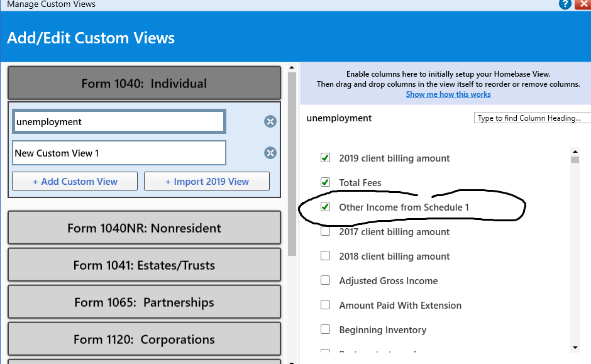
Task: Check the Adjusted Gross Income box
Action: pyautogui.click(x=326, y=280)
